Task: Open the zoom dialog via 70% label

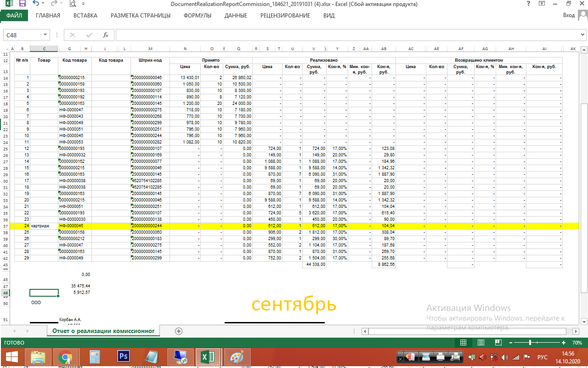Action: [577, 343]
